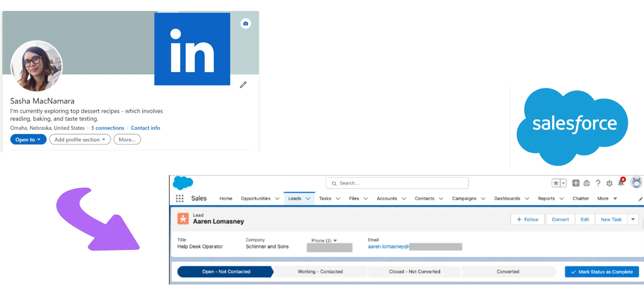Click Add profile section button
Viewport: 644px width, 290px height.
coord(80,140)
